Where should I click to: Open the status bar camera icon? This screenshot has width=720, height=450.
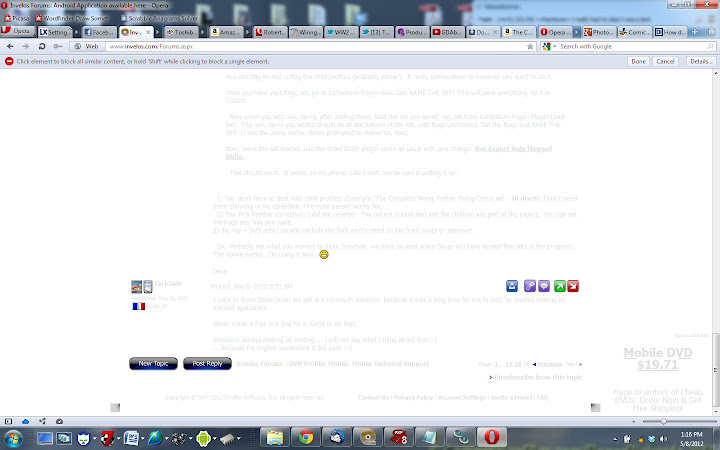tap(59, 421)
